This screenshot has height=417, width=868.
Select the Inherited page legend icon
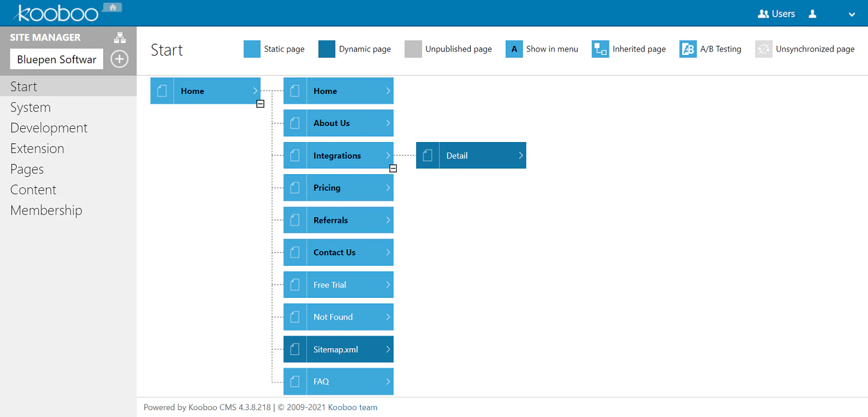pyautogui.click(x=600, y=49)
